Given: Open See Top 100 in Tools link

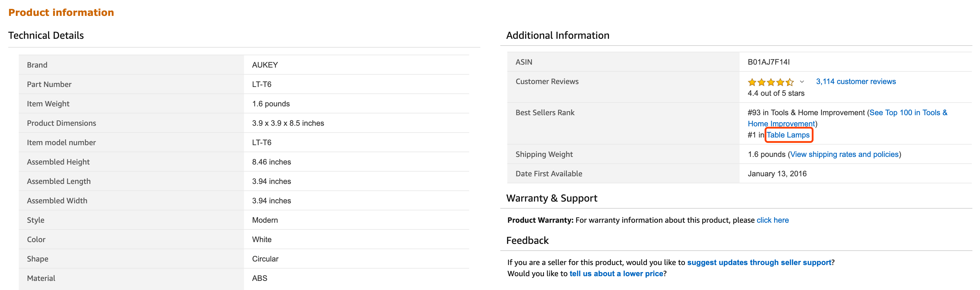Looking at the screenshot, I should click(908, 113).
